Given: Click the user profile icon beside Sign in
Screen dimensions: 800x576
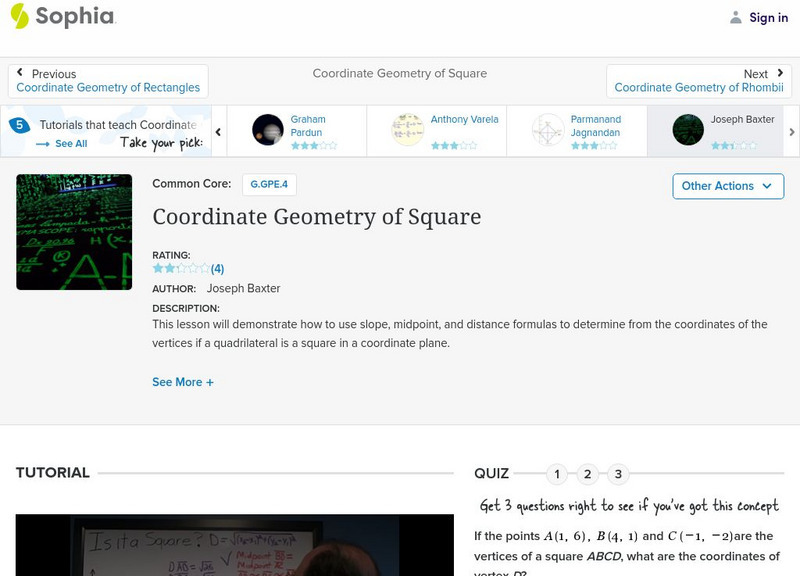Looking at the screenshot, I should click(x=735, y=17).
